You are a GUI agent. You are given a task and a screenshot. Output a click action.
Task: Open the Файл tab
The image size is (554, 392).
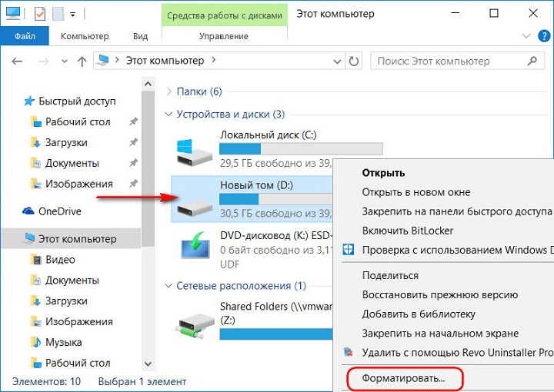click(x=25, y=36)
